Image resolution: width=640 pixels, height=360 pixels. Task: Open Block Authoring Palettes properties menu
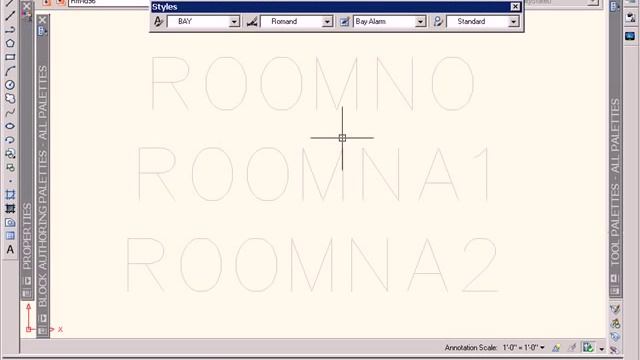pyautogui.click(x=42, y=330)
